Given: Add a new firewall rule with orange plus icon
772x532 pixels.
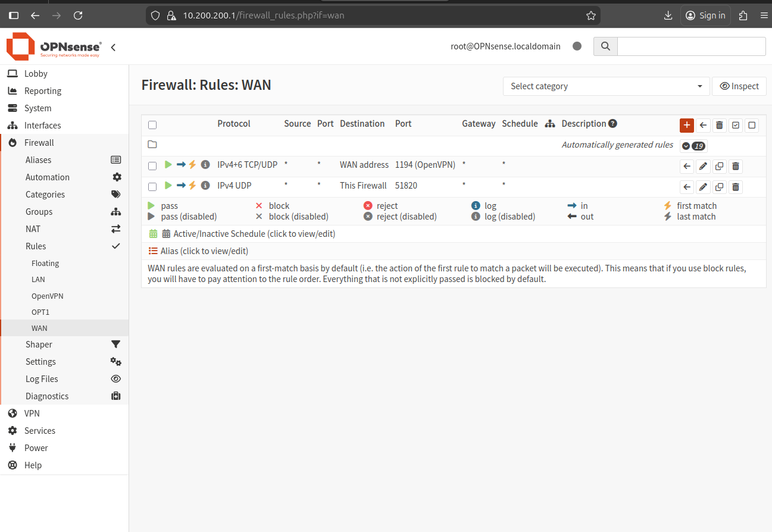Looking at the screenshot, I should (686, 125).
